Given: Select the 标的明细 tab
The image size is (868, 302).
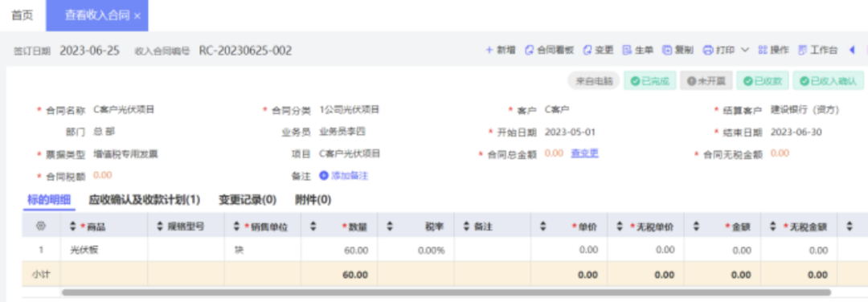Looking at the screenshot, I should [x=49, y=200].
